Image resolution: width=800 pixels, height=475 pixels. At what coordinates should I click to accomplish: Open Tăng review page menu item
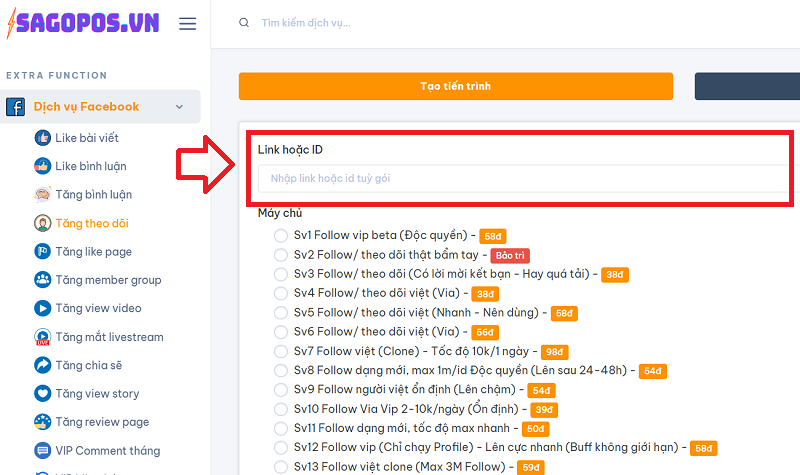[102, 422]
